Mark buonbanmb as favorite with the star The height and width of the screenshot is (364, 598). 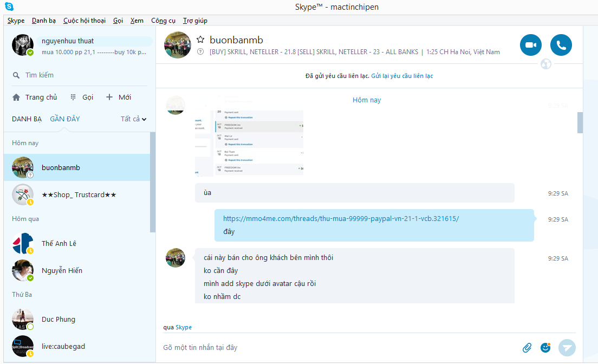(200, 40)
